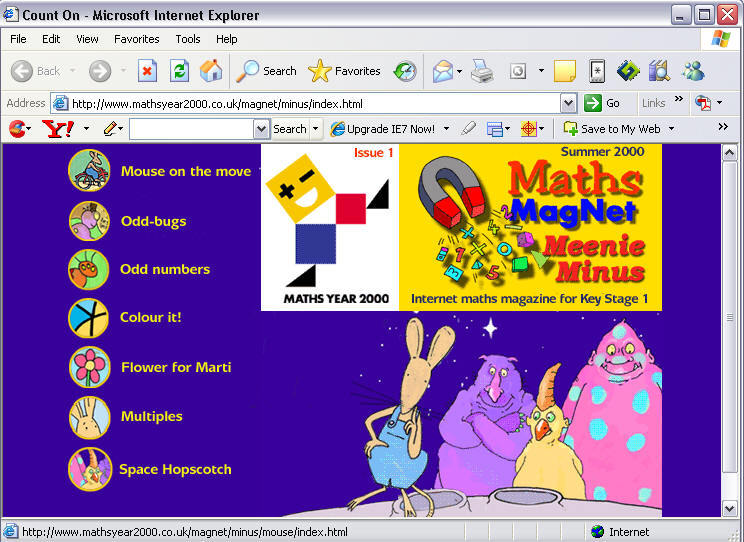Image resolution: width=744 pixels, height=542 pixels.
Task: Follow the Space Hopscotch link
Action: pos(175,469)
